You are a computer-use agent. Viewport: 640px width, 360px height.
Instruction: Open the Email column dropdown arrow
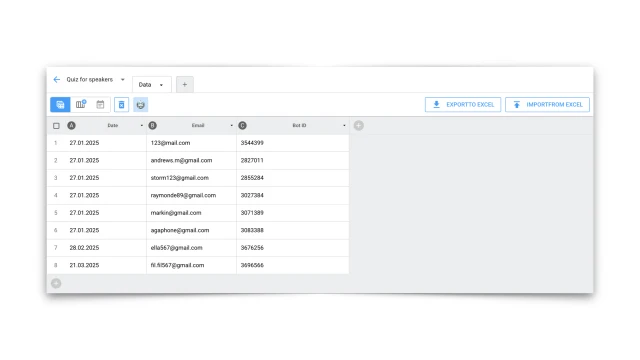click(231, 126)
